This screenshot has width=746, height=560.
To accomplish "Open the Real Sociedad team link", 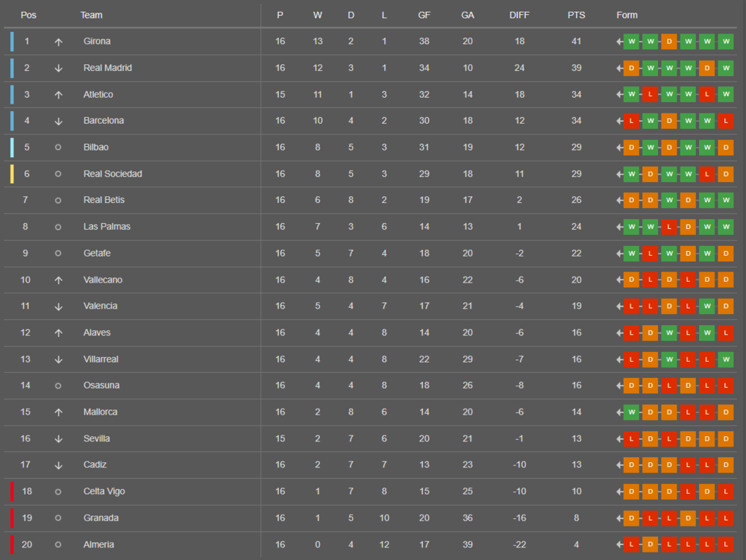I will pyautogui.click(x=113, y=174).
